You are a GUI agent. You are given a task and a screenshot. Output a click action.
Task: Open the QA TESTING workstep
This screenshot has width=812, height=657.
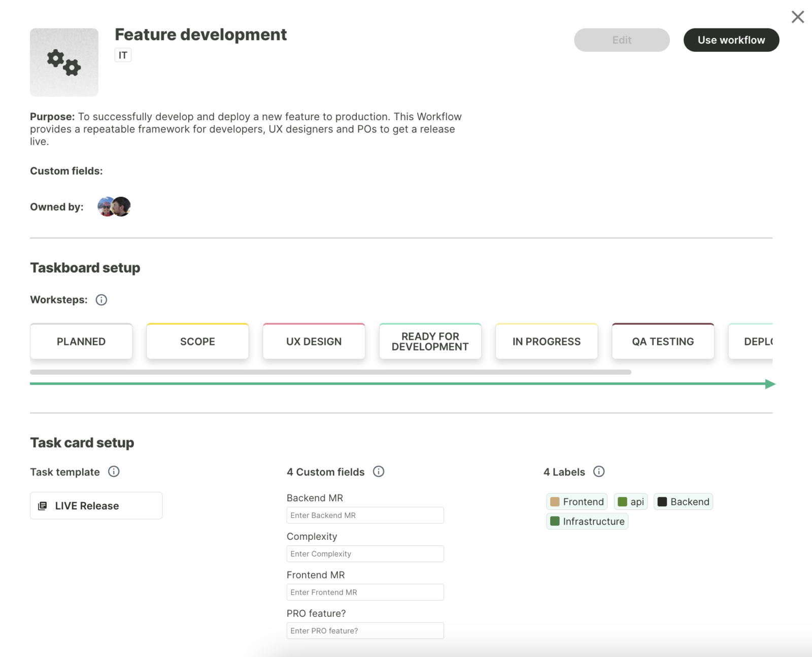(x=663, y=341)
